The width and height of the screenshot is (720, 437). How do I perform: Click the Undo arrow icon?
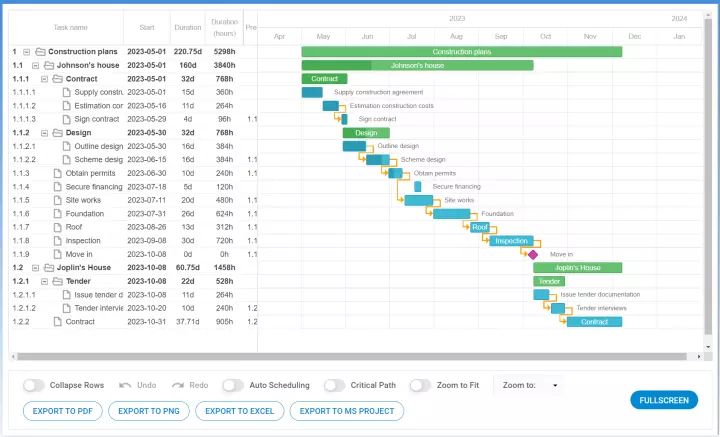[125, 385]
